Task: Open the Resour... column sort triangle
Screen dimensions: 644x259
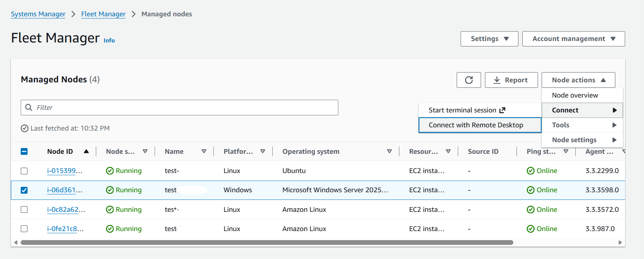Action: 448,151
